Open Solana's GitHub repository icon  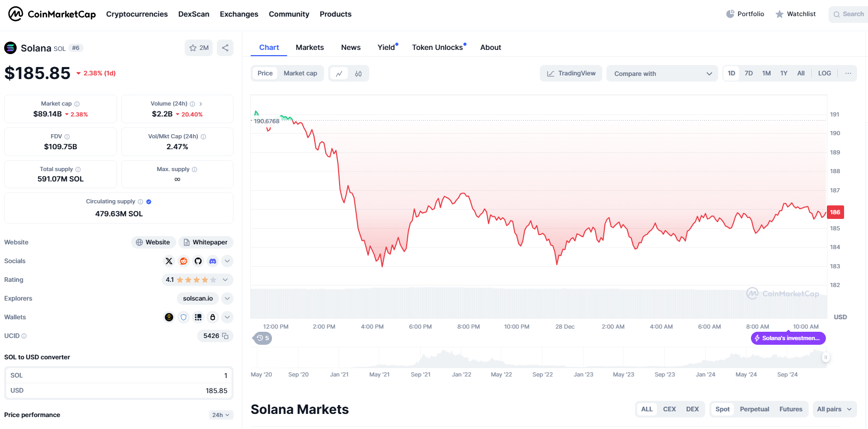198,261
